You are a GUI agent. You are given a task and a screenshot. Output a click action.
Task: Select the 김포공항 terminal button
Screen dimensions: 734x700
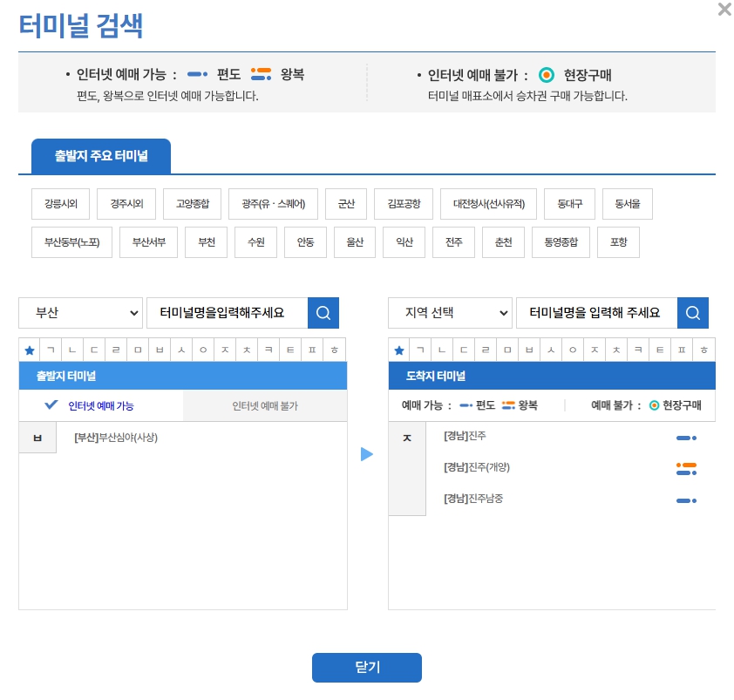[x=403, y=203]
